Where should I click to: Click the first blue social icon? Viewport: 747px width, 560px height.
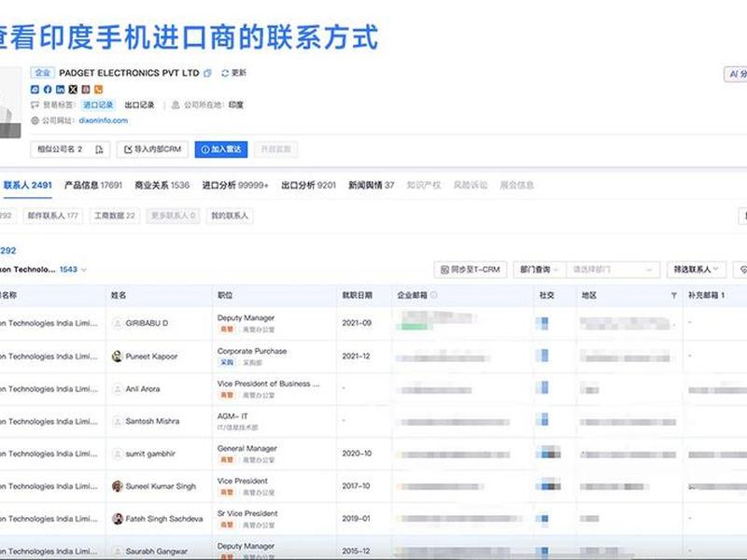[35, 90]
